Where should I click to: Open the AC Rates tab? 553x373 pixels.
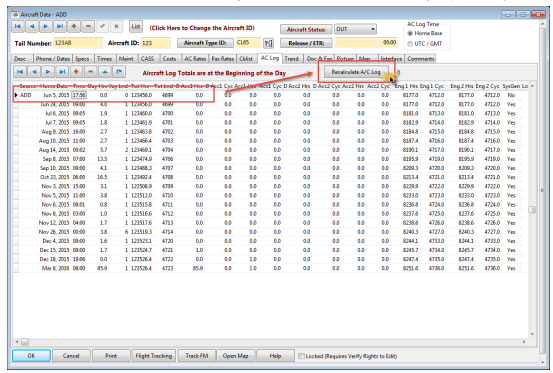click(x=195, y=59)
